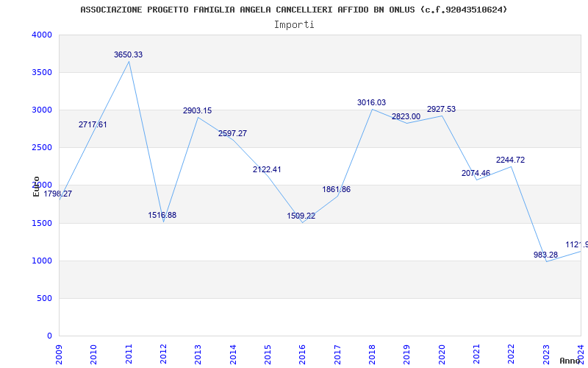Click the 0 y-axis tick label
The height and width of the screenshot is (368, 588).
point(50,336)
